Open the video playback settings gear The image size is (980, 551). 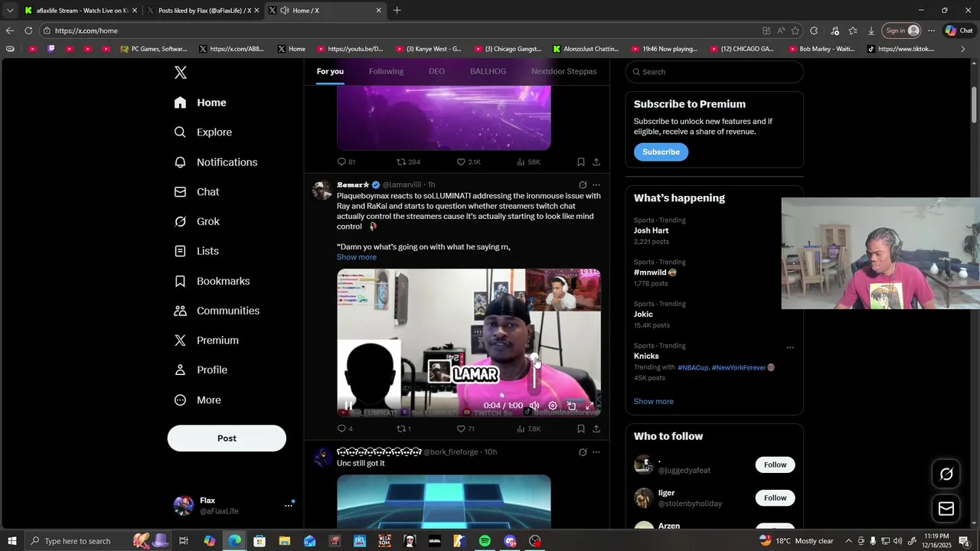point(553,406)
